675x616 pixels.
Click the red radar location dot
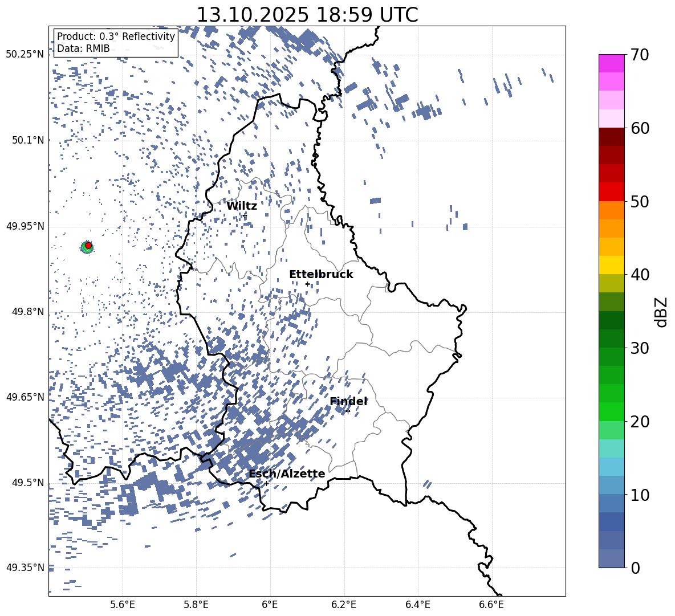pyautogui.click(x=88, y=245)
